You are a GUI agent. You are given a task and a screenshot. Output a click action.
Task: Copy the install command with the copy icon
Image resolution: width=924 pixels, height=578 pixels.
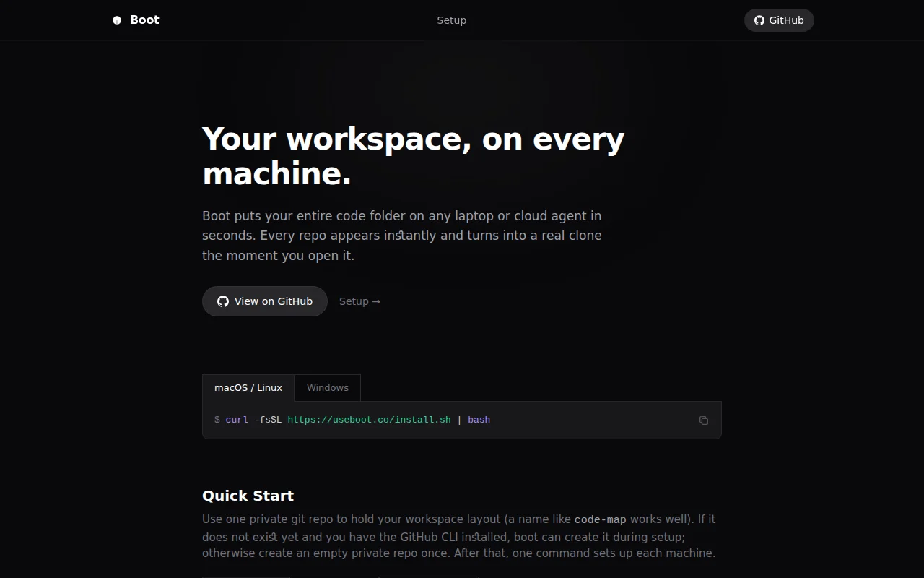(704, 420)
